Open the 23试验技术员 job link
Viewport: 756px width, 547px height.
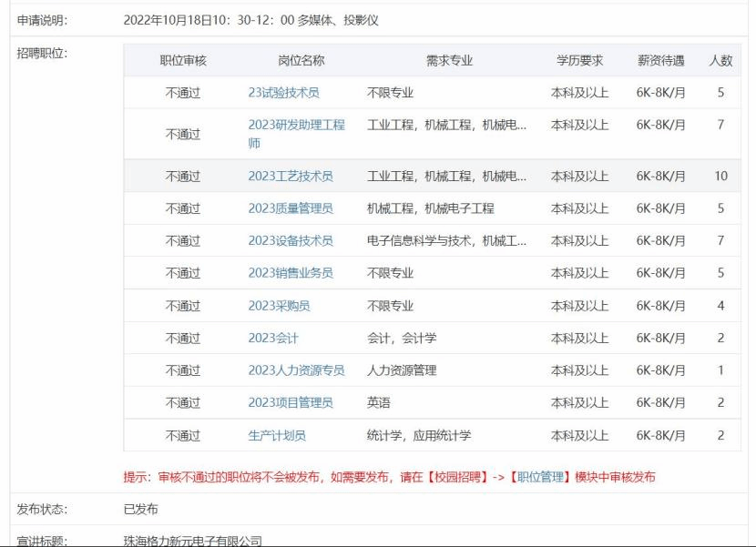pyautogui.click(x=283, y=93)
